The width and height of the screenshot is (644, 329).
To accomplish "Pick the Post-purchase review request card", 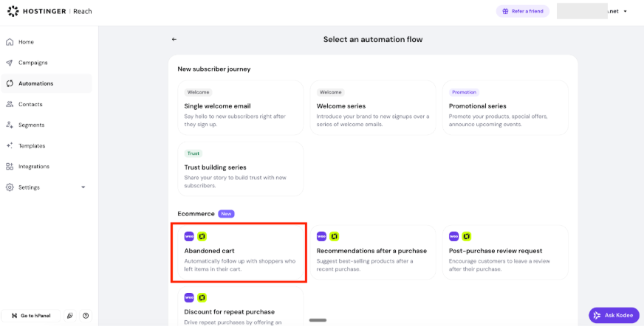I will (505, 253).
